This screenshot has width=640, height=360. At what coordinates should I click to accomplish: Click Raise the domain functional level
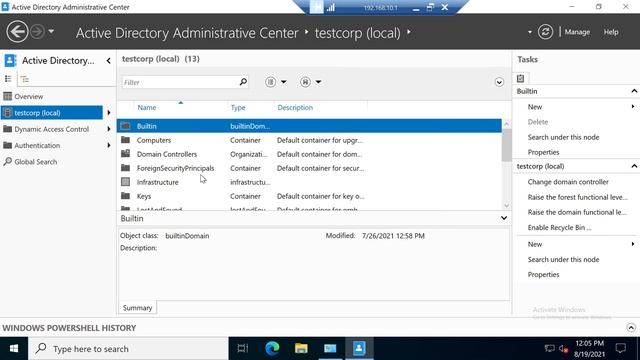click(577, 212)
